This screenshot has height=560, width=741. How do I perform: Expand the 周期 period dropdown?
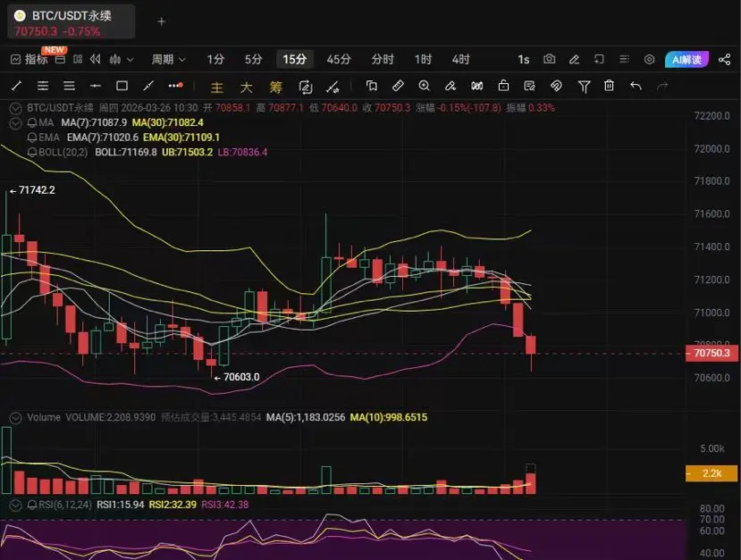[x=168, y=60]
